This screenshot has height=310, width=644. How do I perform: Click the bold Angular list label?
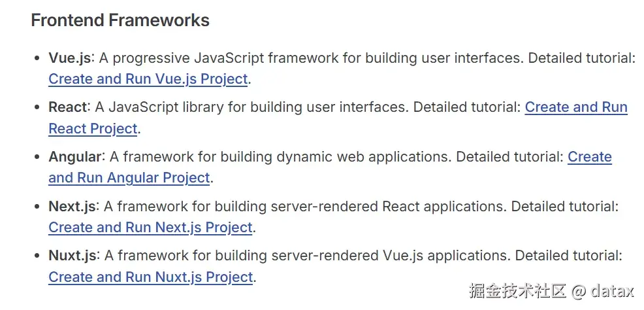click(x=74, y=157)
